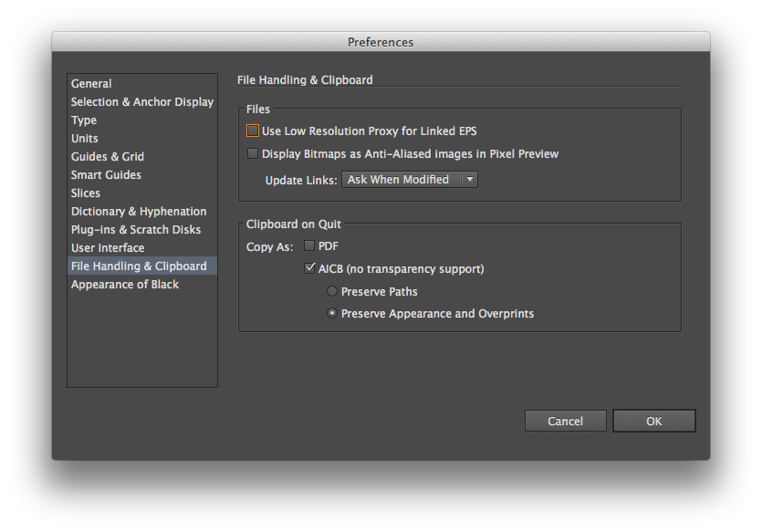762x532 pixels.
Task: Uncheck AICB (no transparency support)
Action: [x=309, y=268]
